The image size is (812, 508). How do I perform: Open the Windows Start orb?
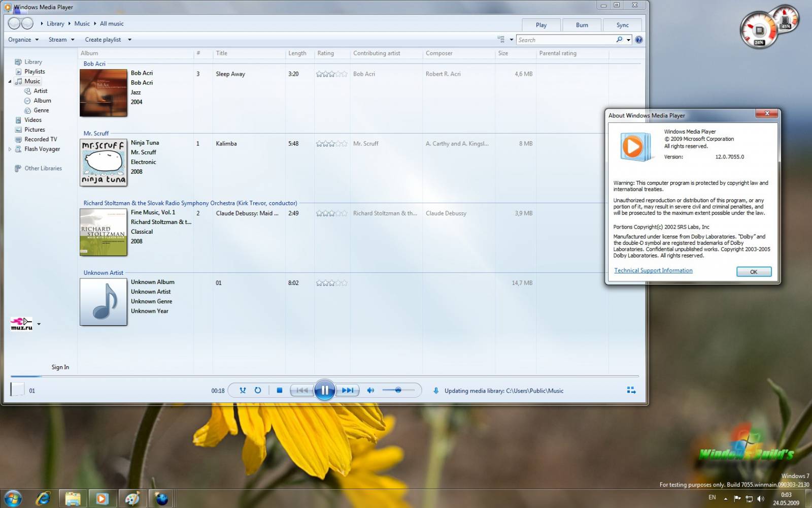[13, 498]
